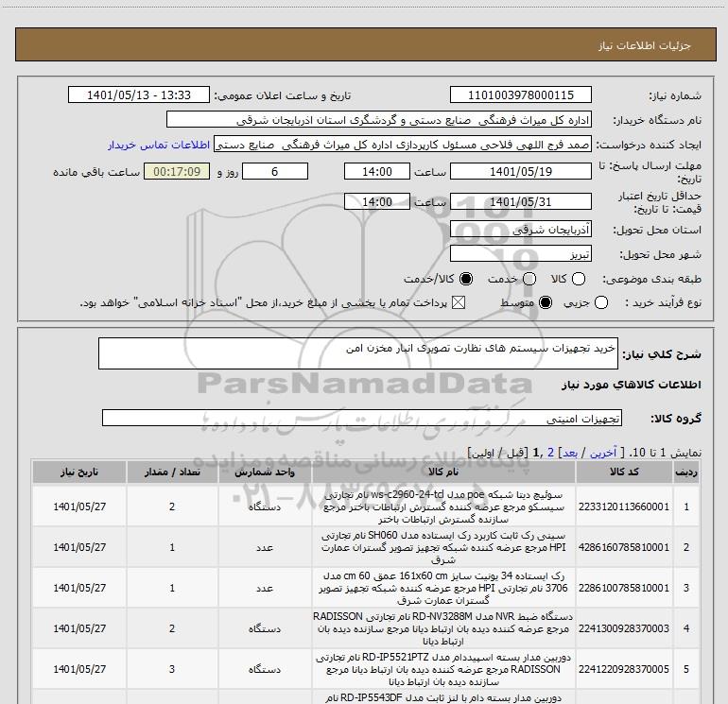The height and width of the screenshot is (704, 728).
Task: Open the اطلاعات تماس خریدار link
Action: pos(159,145)
